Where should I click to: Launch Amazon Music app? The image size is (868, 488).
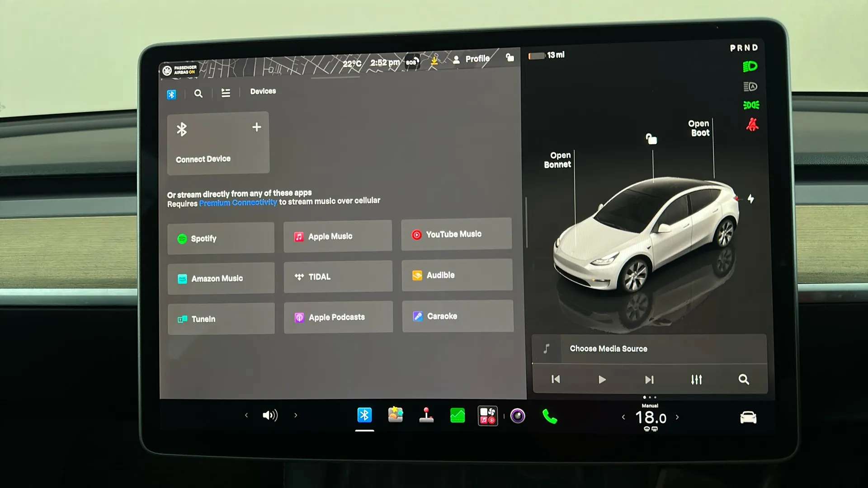click(x=221, y=278)
